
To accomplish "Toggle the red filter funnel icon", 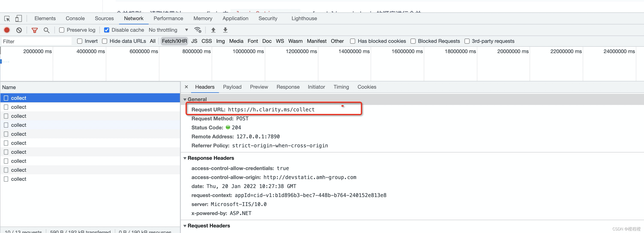I will 34,30.
